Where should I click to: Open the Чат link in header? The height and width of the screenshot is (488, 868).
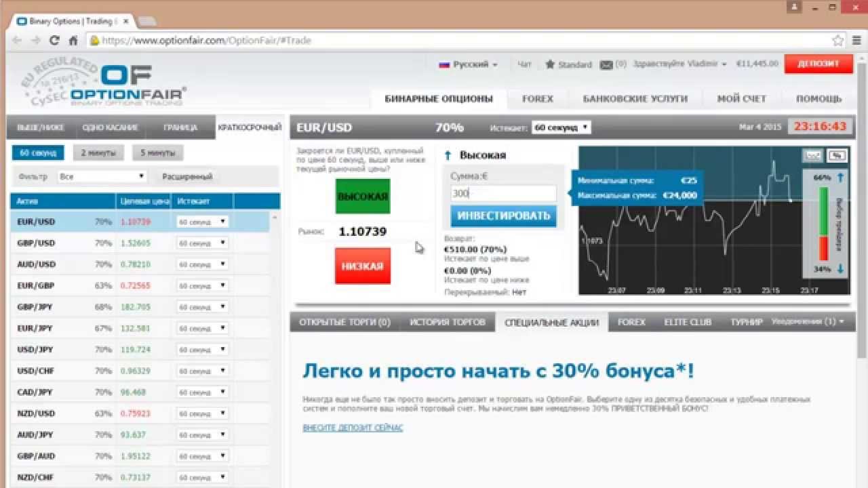click(524, 64)
